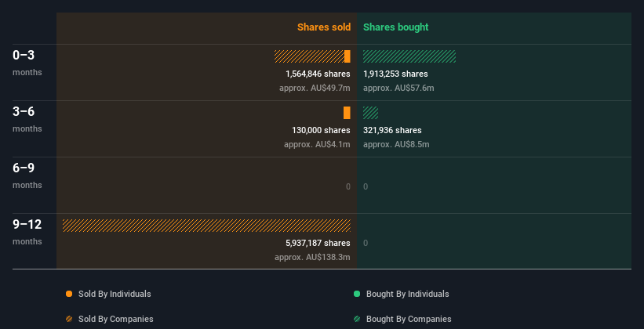Viewport: 644px width, 329px height.
Task: Click the green Bought By Individuals legend dot
Action: pyautogui.click(x=357, y=294)
